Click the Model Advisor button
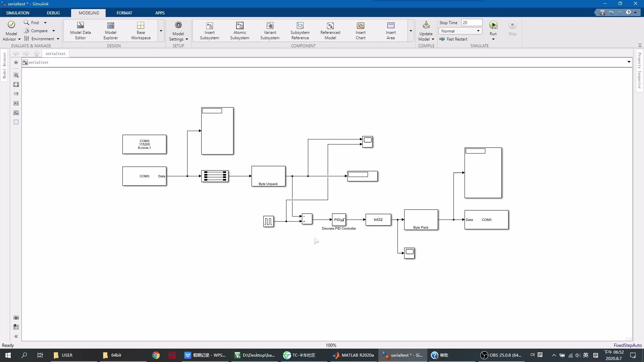This screenshot has width=644, height=362. point(11,30)
